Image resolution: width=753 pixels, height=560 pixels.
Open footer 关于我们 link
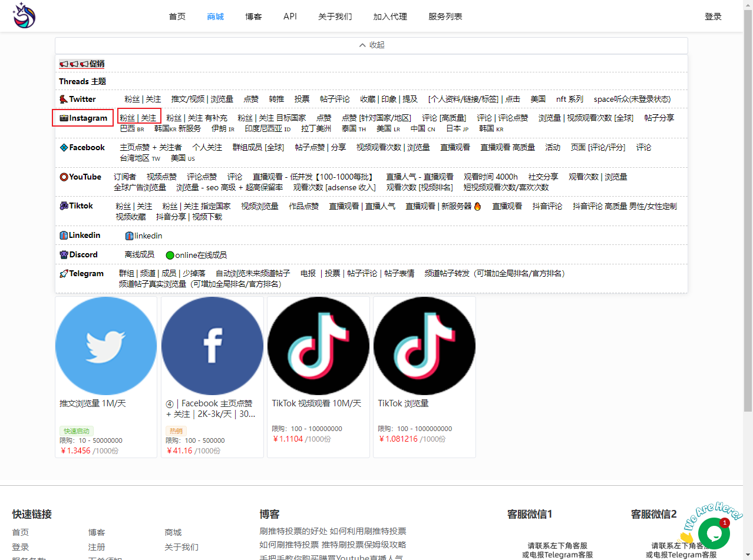coord(181,547)
